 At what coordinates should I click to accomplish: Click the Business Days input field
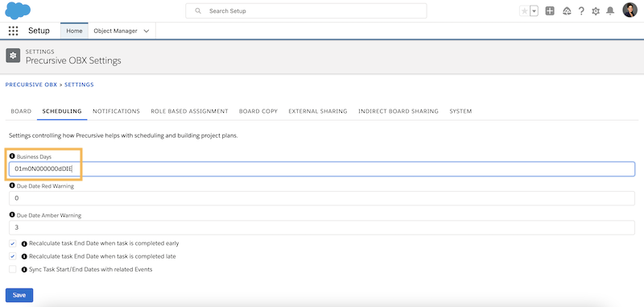(322, 169)
